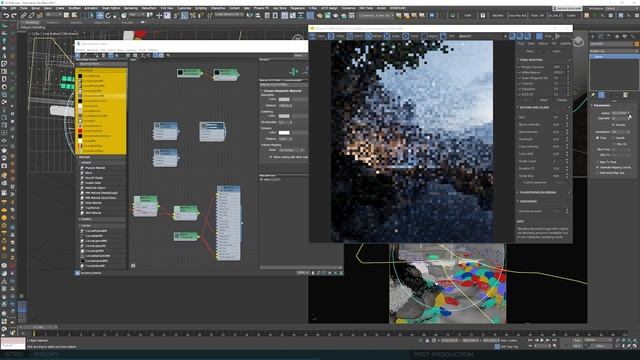The image size is (640, 360).
Task: Undo the last action in main toolbar
Action: [x=6, y=16]
